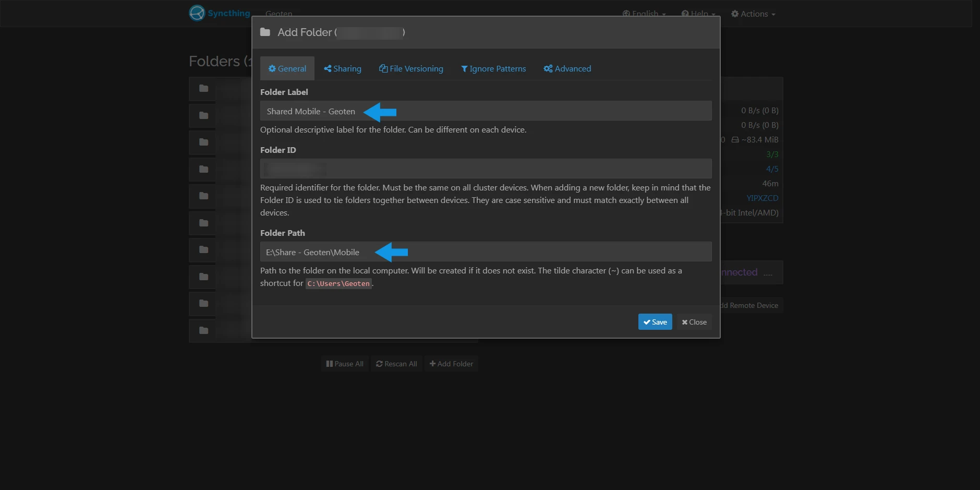The height and width of the screenshot is (490, 980).
Task: Click the funnel icon on Ignore Patterns tab
Action: coord(464,68)
